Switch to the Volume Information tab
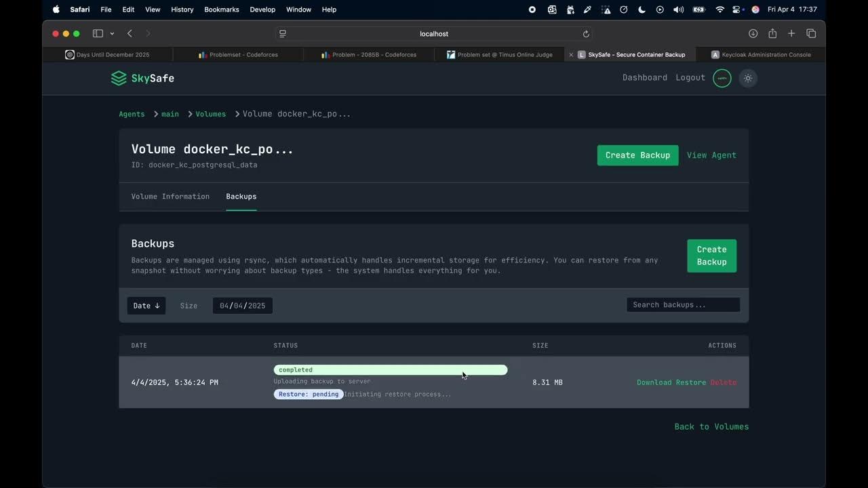 170,197
